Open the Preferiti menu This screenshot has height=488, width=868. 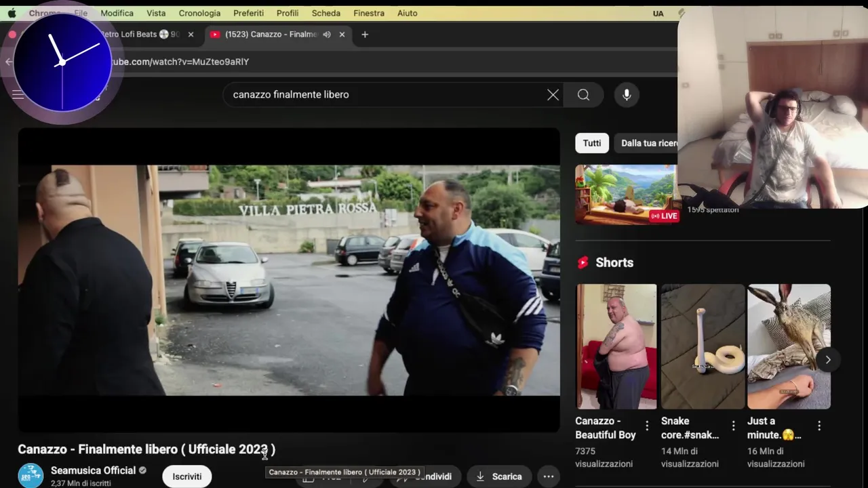point(248,13)
